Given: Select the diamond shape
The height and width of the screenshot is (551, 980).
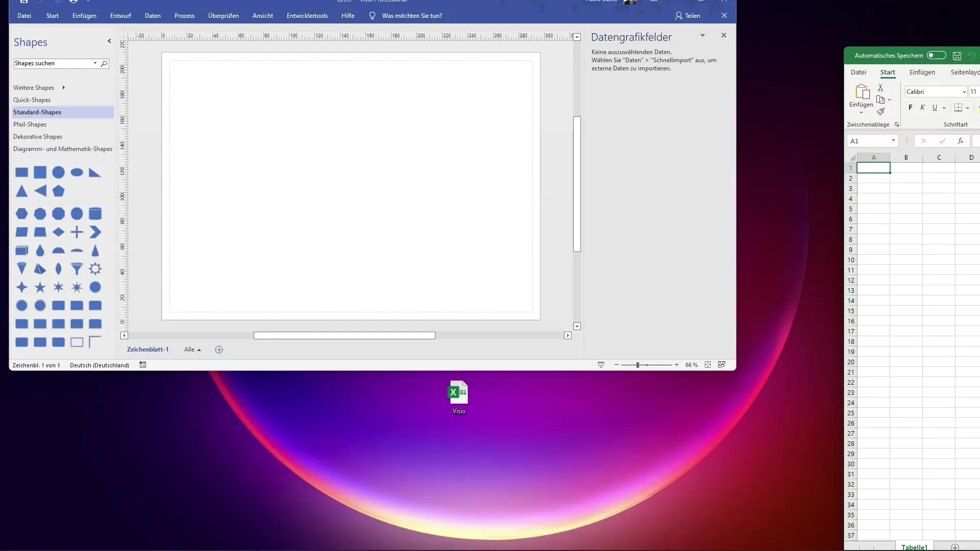Looking at the screenshot, I should (59, 232).
